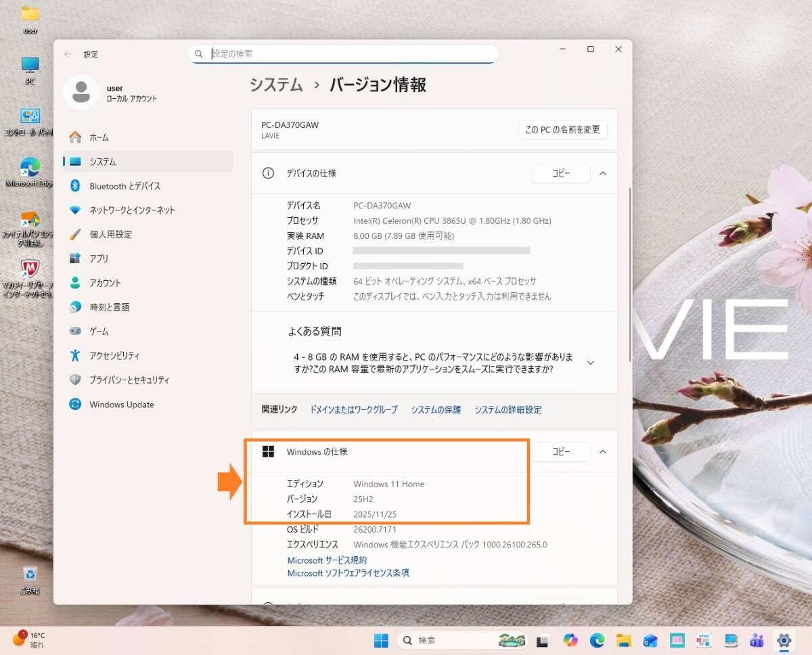Switch to the アプリ section
Screen dimensions: 812x655
point(94,258)
